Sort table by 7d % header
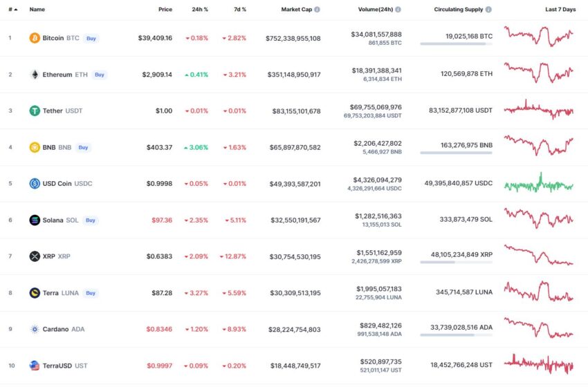 point(240,10)
